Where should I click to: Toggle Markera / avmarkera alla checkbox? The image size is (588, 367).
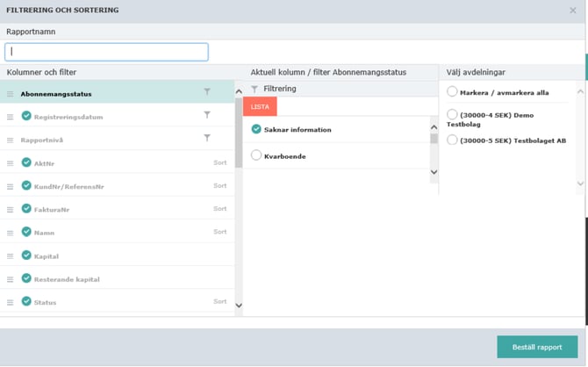(x=452, y=92)
